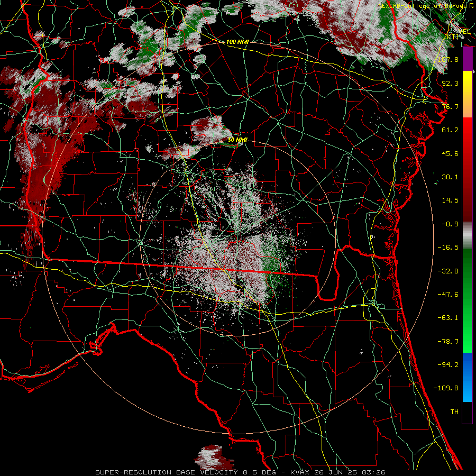Select the 61.2 velocity scale value
The width and height of the screenshot is (476, 476).
point(450,130)
